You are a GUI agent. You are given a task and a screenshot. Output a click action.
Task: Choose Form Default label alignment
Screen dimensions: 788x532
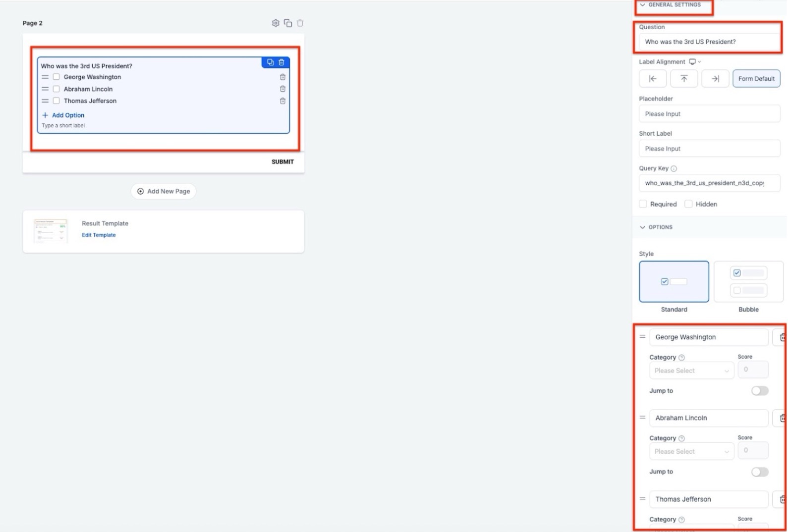pos(756,79)
